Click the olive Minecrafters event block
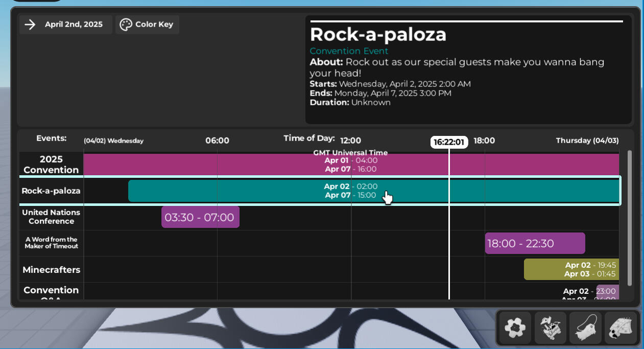 coord(571,269)
